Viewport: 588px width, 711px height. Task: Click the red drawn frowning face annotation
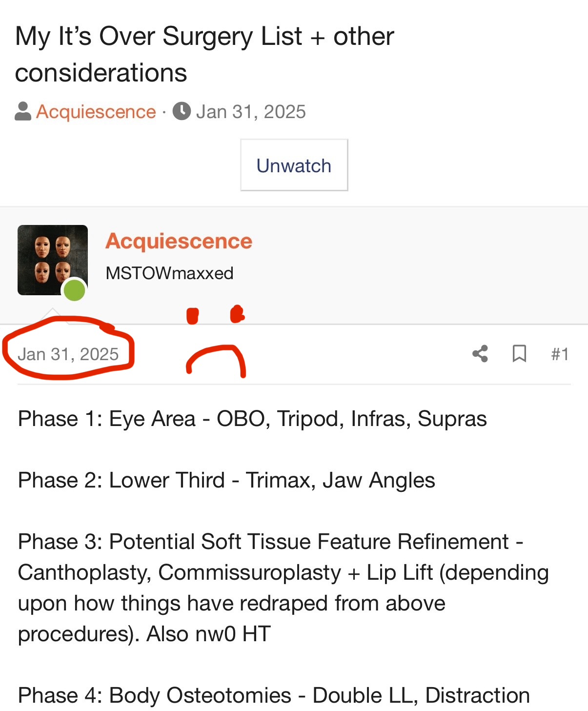click(216, 342)
